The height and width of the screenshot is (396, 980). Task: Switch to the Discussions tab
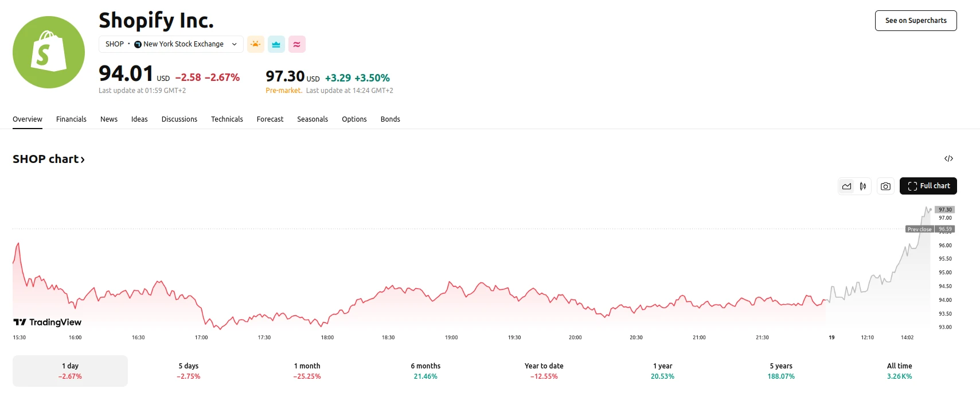pyautogui.click(x=179, y=119)
